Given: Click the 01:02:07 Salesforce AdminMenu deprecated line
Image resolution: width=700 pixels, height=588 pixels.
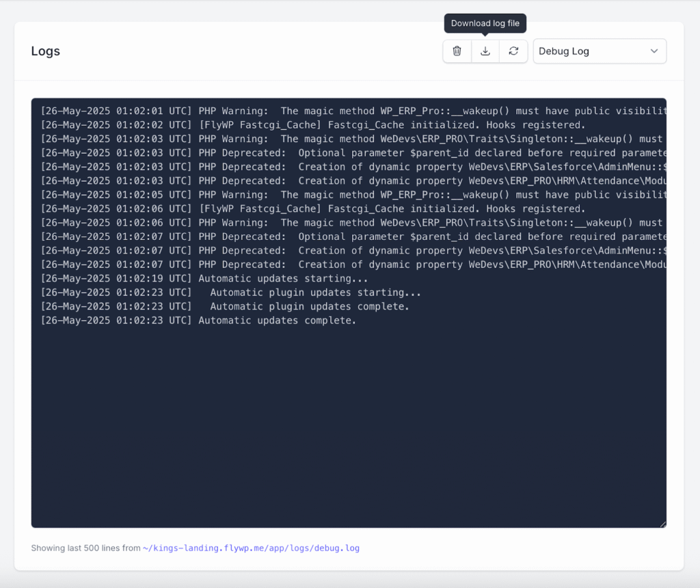Looking at the screenshot, I should [x=353, y=251].
